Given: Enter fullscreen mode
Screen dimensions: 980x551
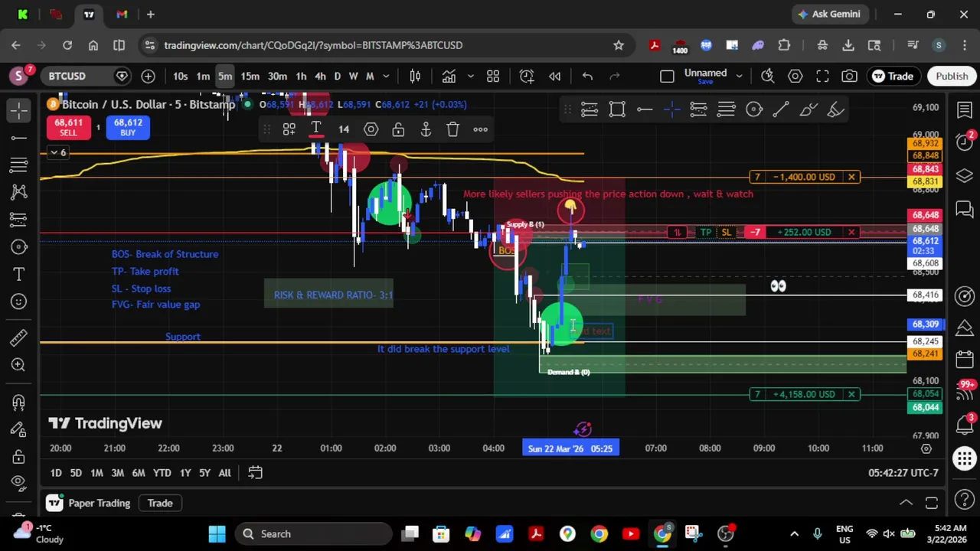Looking at the screenshot, I should [x=822, y=76].
